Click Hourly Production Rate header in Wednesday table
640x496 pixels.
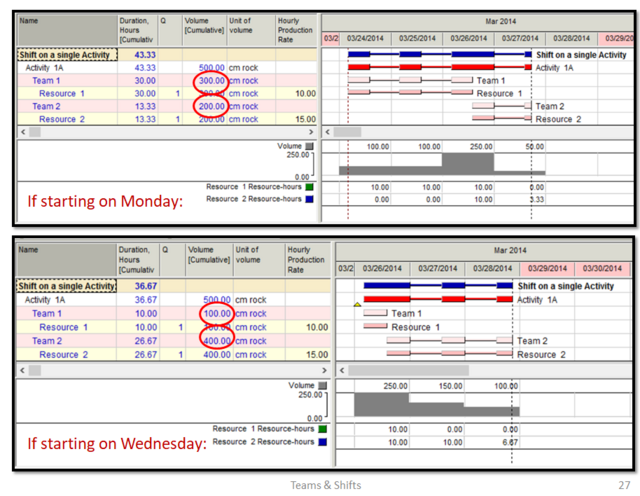click(x=307, y=260)
